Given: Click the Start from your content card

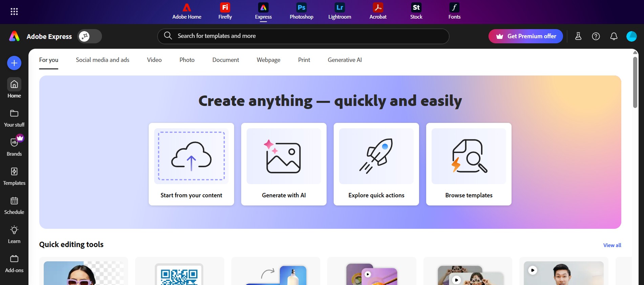Looking at the screenshot, I should coord(191,164).
